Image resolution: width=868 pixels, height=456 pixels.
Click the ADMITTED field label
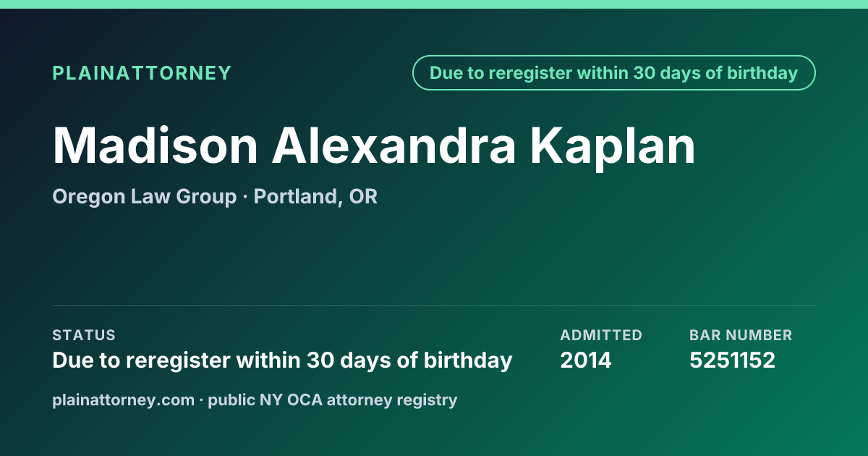601,335
